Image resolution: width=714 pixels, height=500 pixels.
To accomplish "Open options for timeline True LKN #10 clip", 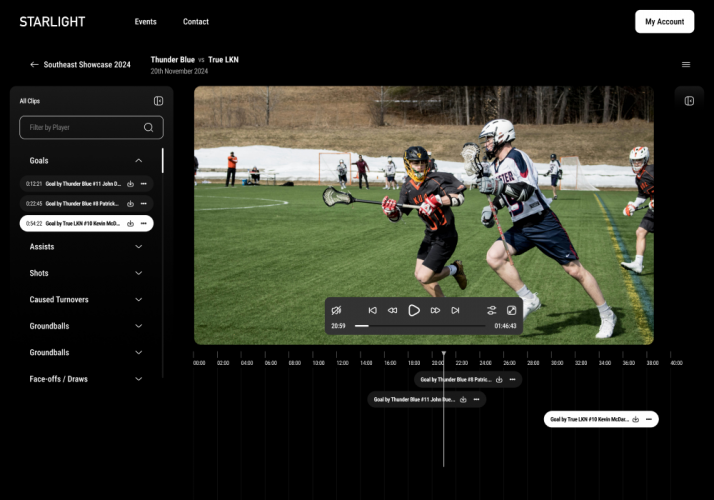I will coord(648,419).
